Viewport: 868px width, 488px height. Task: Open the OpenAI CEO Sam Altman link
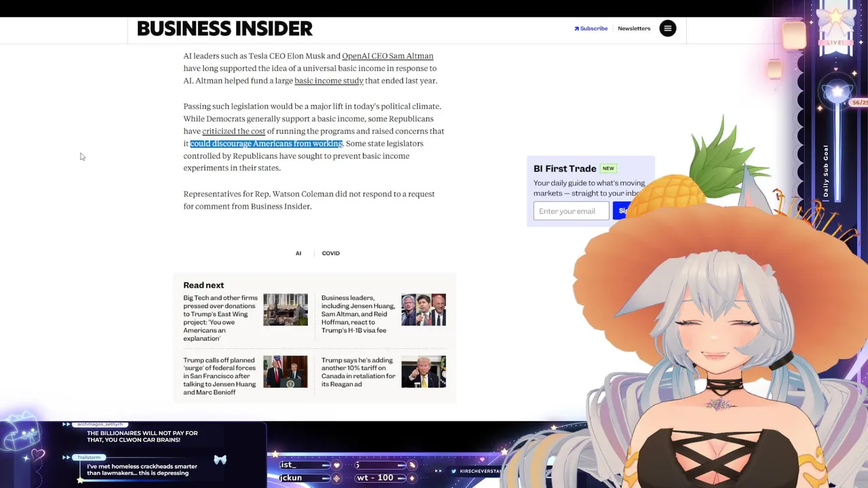tap(387, 56)
